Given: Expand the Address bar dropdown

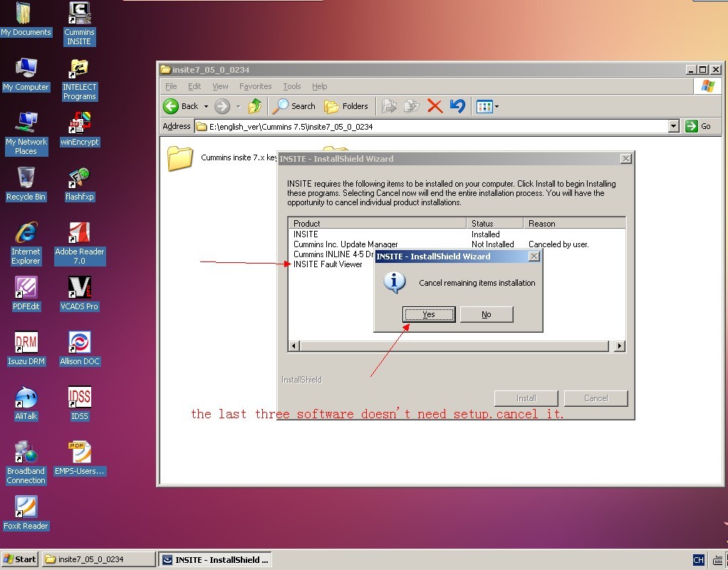Looking at the screenshot, I should 673,126.
